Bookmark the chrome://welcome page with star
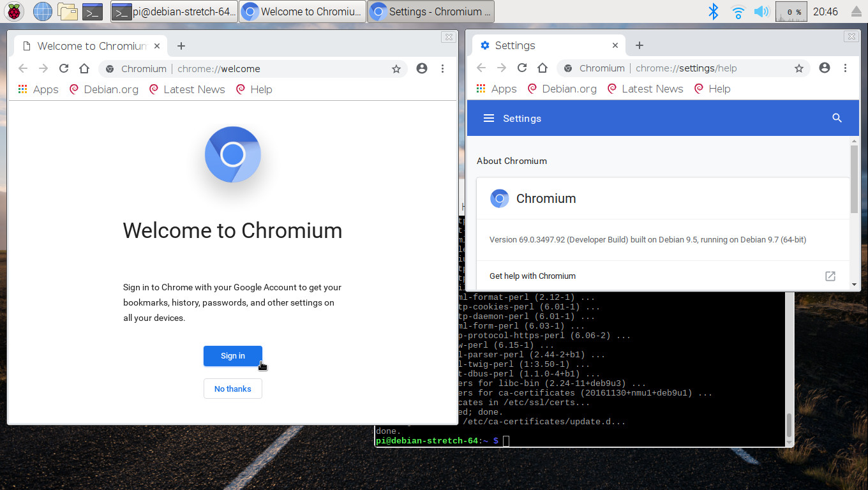 (x=396, y=68)
